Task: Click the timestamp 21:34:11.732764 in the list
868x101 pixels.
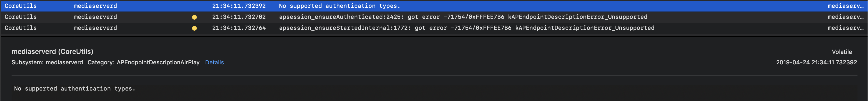Action: point(239,28)
